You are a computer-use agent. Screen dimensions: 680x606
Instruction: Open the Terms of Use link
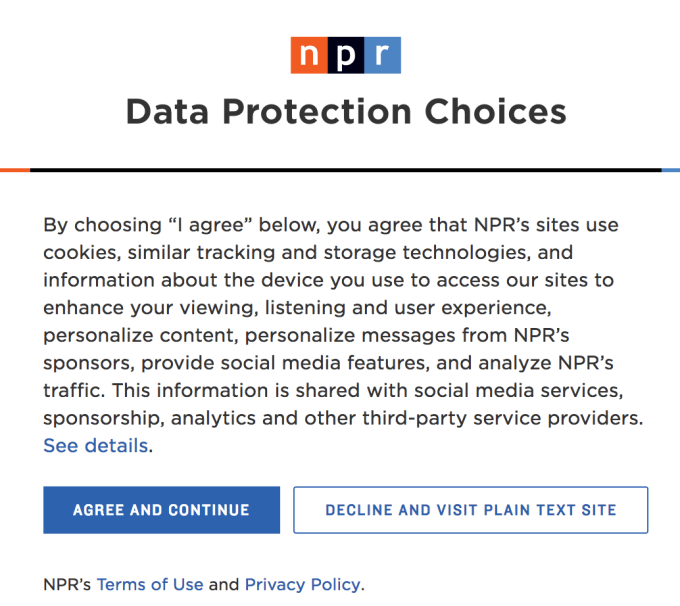tap(150, 584)
